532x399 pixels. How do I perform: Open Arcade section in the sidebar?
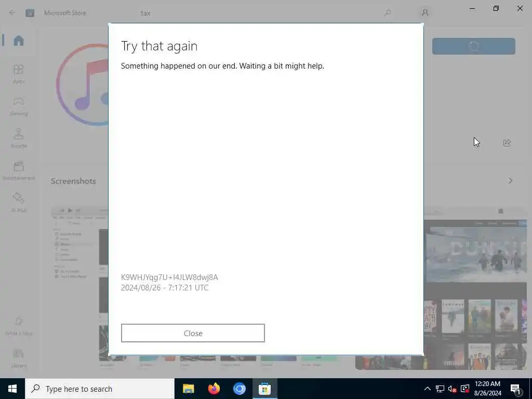(x=19, y=138)
